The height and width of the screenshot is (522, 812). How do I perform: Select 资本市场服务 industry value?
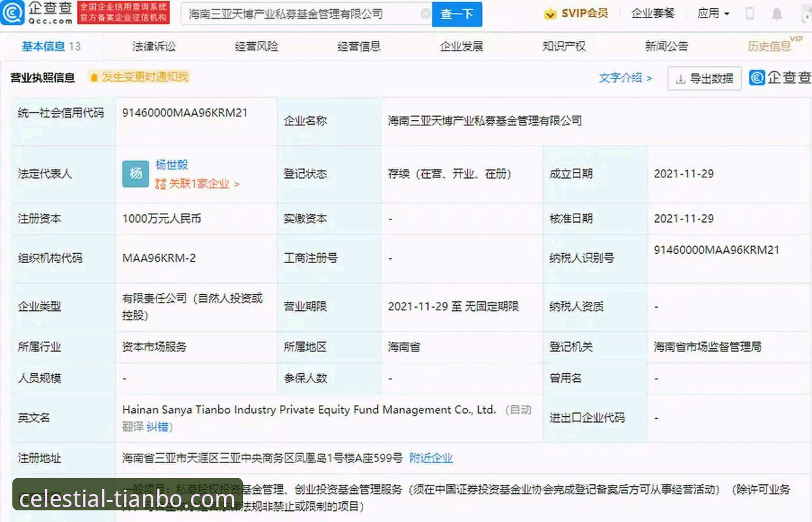point(155,347)
